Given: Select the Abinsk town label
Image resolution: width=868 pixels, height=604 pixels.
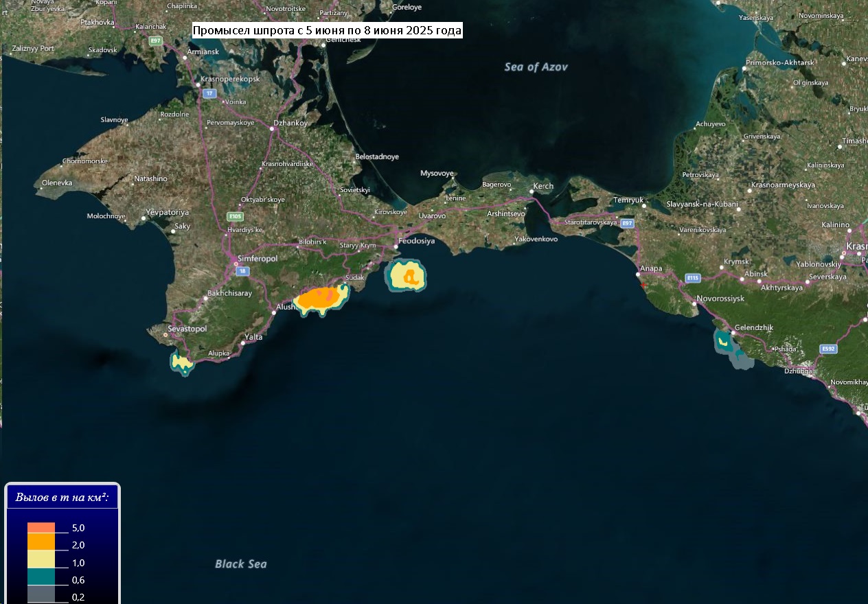Looking at the screenshot, I should [x=756, y=274].
